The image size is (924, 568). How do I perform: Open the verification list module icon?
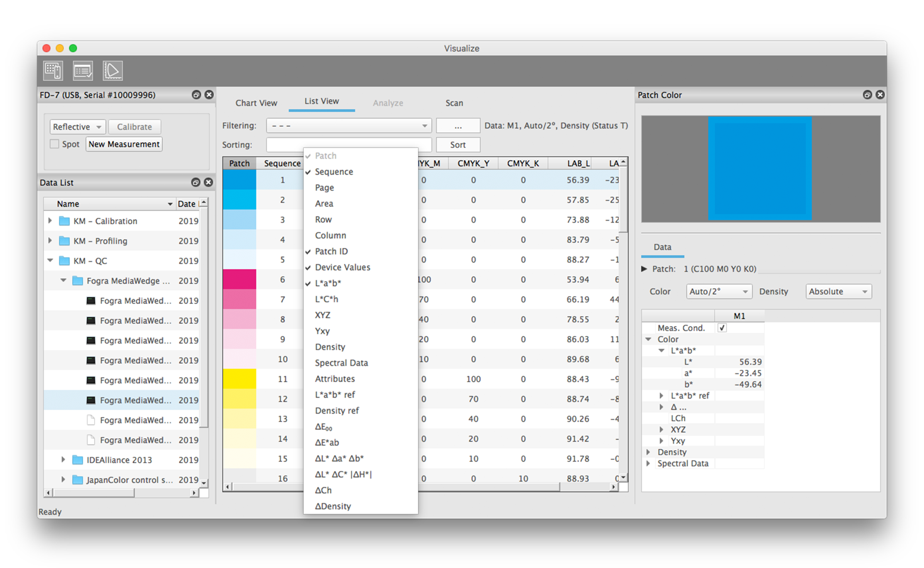tap(83, 71)
